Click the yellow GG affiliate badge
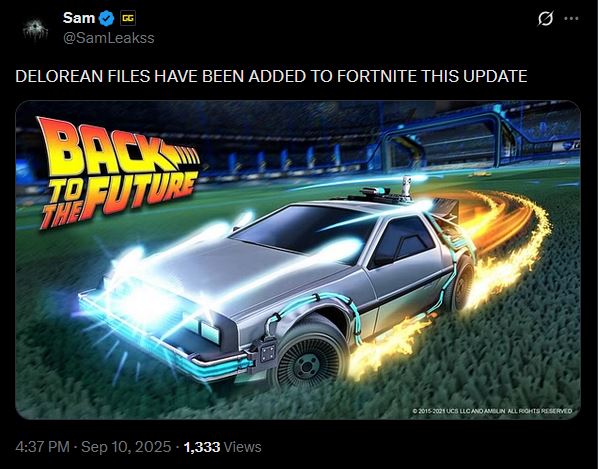This screenshot has width=598, height=469. (x=128, y=18)
